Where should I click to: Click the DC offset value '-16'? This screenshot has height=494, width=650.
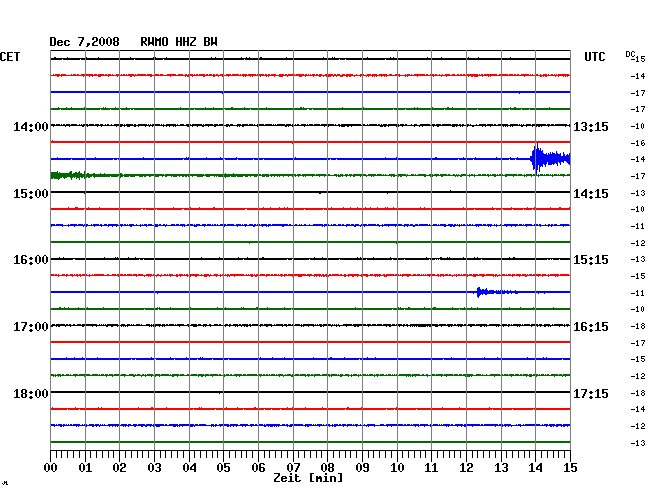point(638,143)
